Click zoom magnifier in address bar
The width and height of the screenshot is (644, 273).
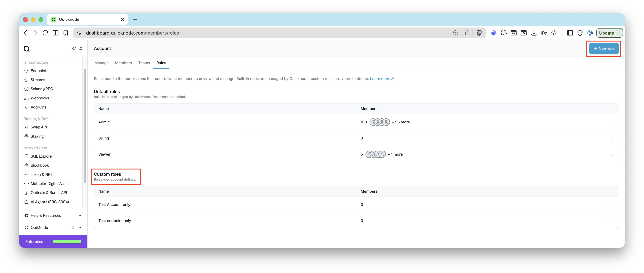point(455,33)
